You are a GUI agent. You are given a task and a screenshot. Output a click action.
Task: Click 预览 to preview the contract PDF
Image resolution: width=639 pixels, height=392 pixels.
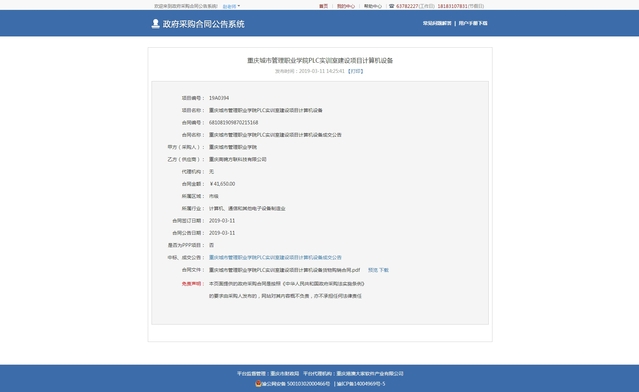(x=372, y=270)
